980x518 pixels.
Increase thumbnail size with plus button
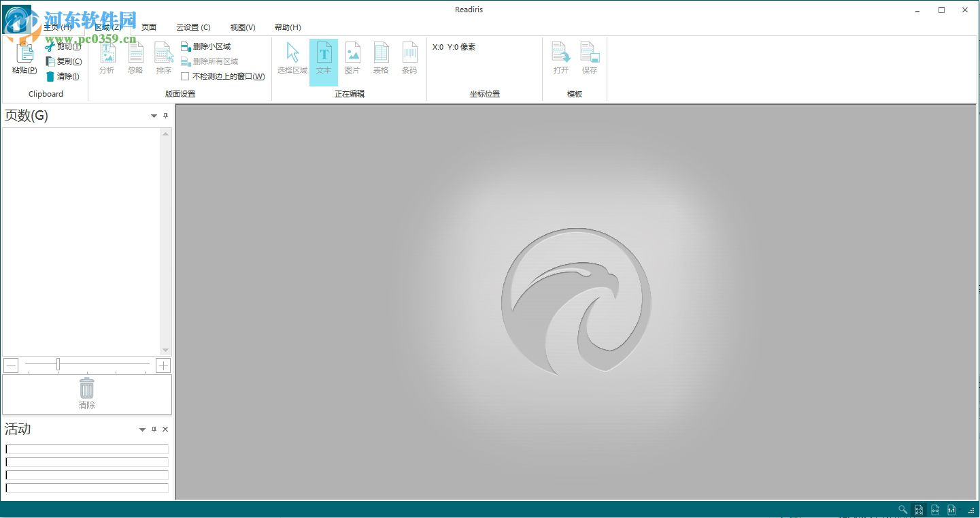(x=163, y=366)
